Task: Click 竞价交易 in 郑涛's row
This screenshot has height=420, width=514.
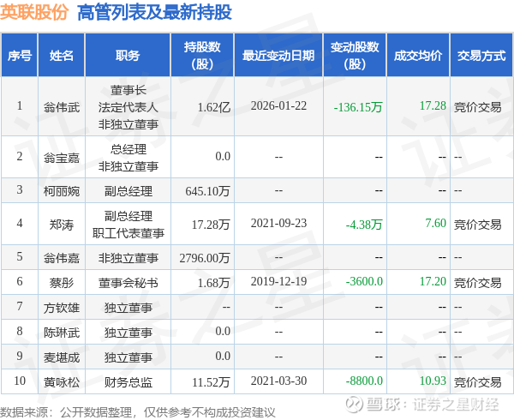Action: point(478,225)
